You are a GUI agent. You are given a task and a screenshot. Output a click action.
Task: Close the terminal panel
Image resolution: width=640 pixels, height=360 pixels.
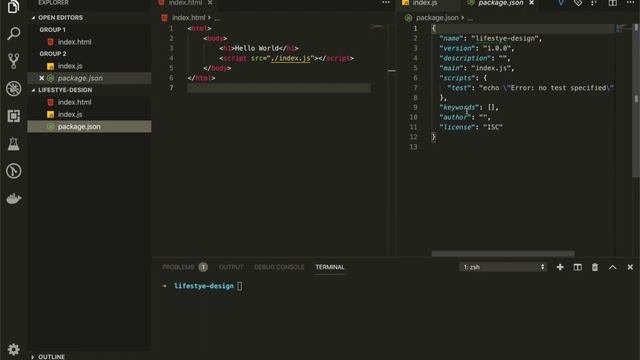(630, 267)
